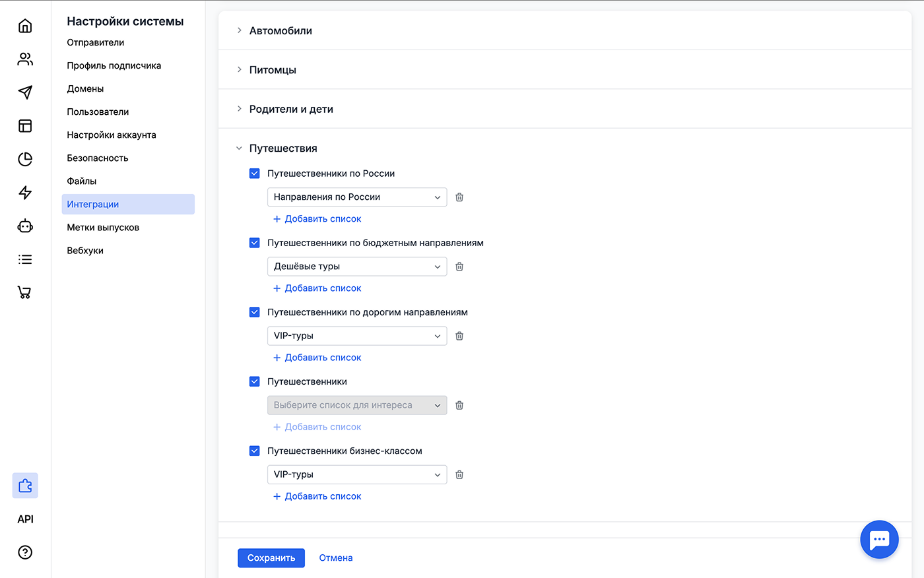Open the integrations puzzle-piece icon
The height and width of the screenshot is (578, 924).
coord(24,485)
